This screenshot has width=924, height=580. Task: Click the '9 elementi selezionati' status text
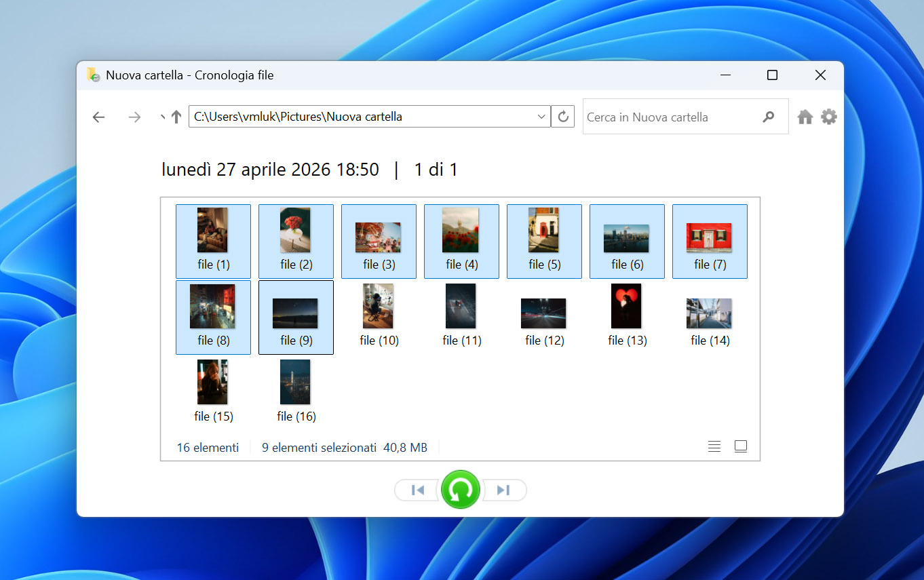click(x=319, y=448)
